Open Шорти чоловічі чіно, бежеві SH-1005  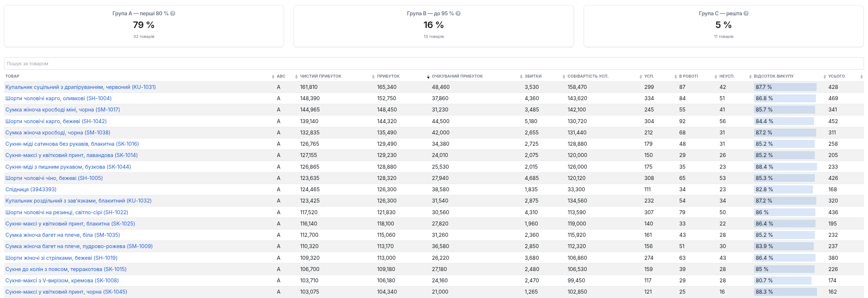point(54,178)
